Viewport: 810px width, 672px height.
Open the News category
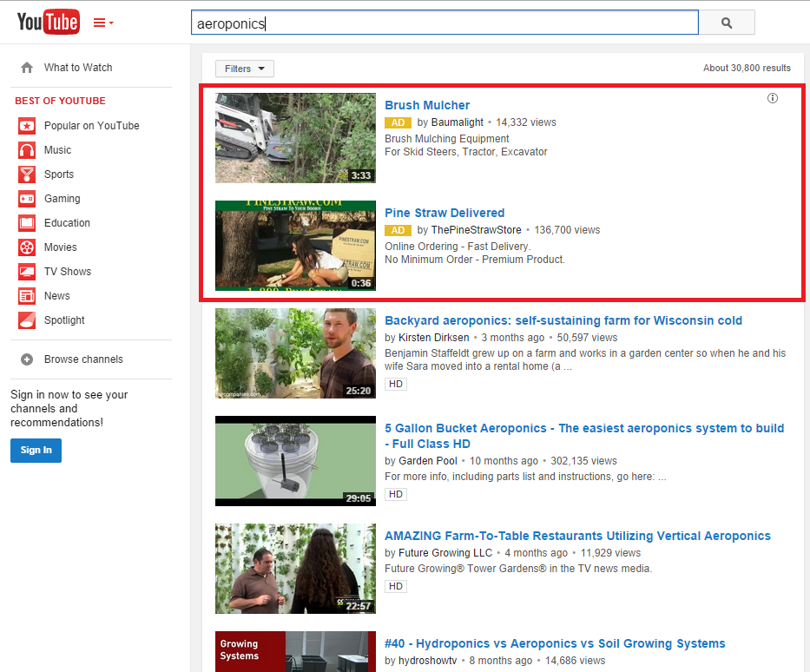click(x=27, y=295)
